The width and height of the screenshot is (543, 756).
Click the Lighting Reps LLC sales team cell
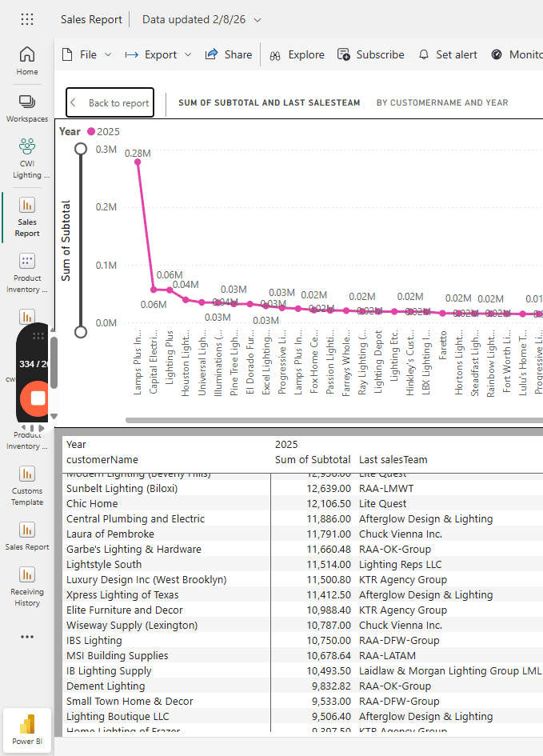401,565
